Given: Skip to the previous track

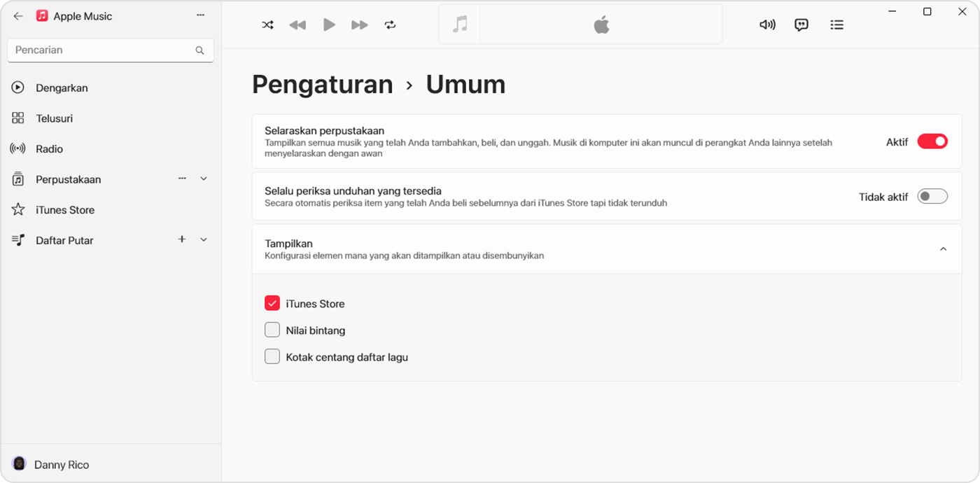Looking at the screenshot, I should point(297,25).
